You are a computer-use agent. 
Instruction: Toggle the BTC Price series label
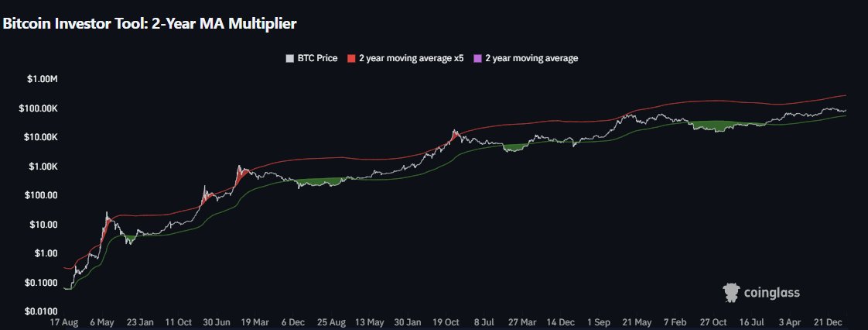point(317,58)
